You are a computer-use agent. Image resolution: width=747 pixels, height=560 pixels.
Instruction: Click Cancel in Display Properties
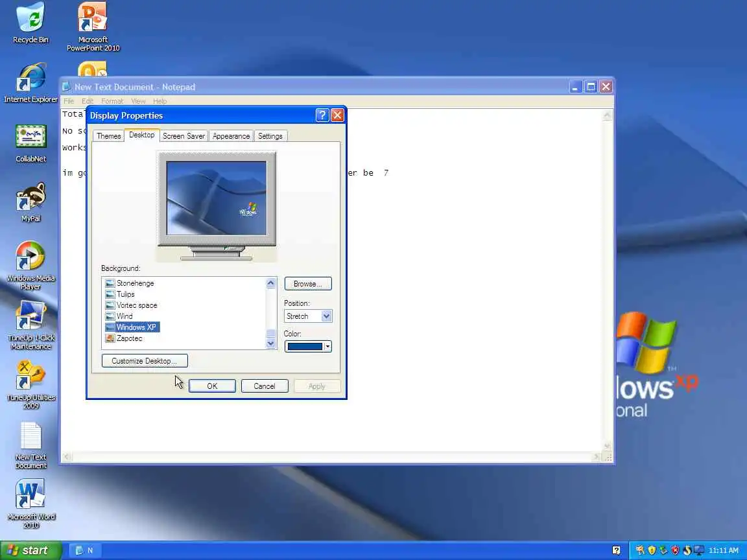point(265,386)
